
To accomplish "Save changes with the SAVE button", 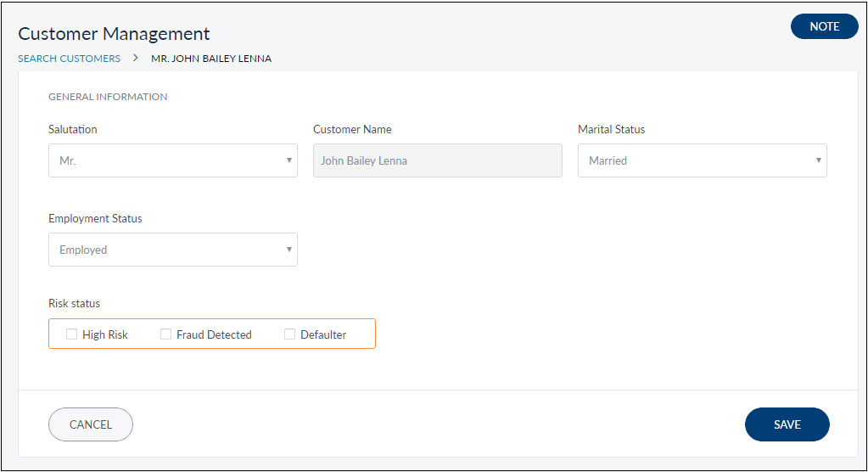I will [787, 424].
